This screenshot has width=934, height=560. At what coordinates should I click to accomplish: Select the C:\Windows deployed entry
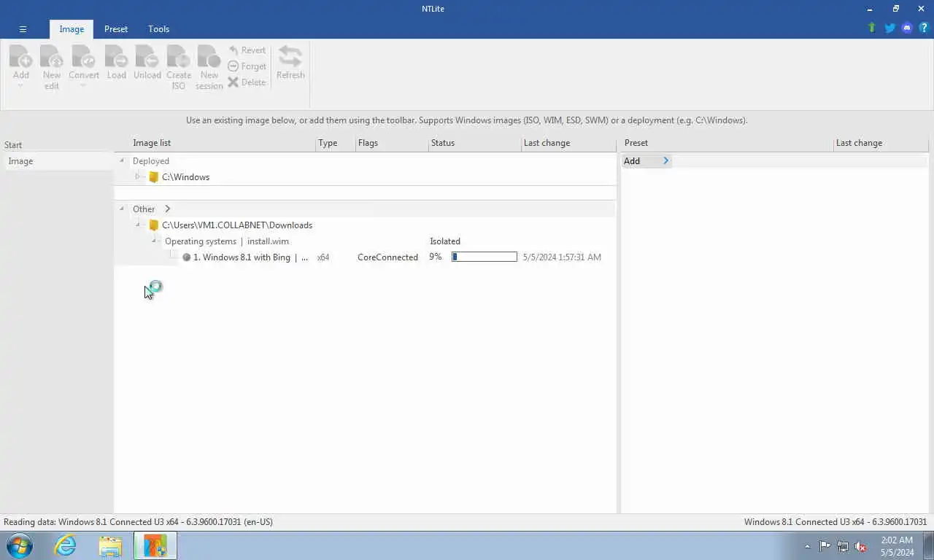(x=185, y=177)
